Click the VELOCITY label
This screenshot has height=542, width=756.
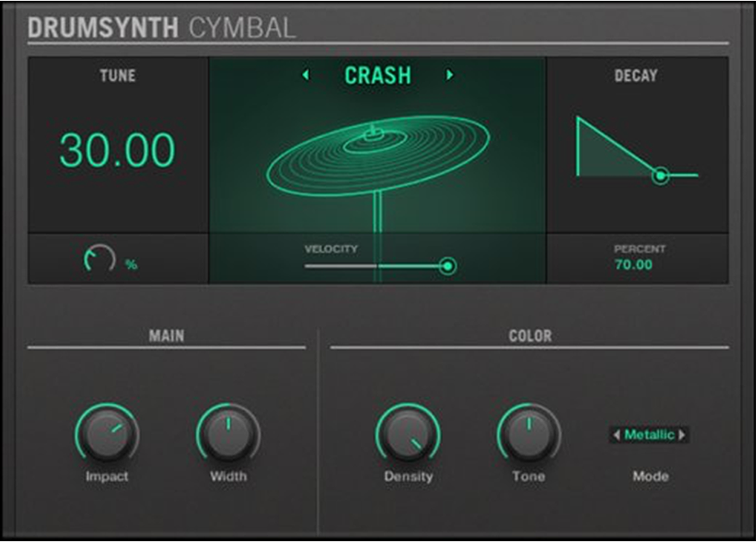(x=331, y=249)
